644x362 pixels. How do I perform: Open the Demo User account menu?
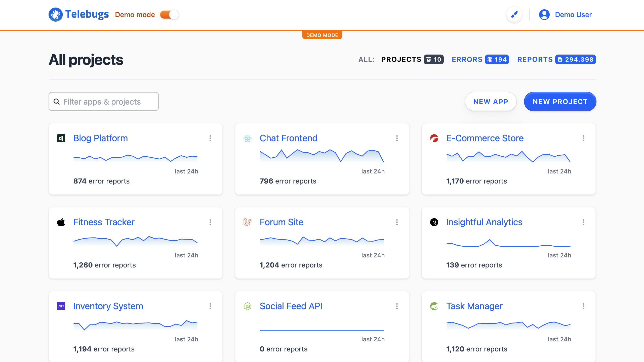(x=566, y=15)
